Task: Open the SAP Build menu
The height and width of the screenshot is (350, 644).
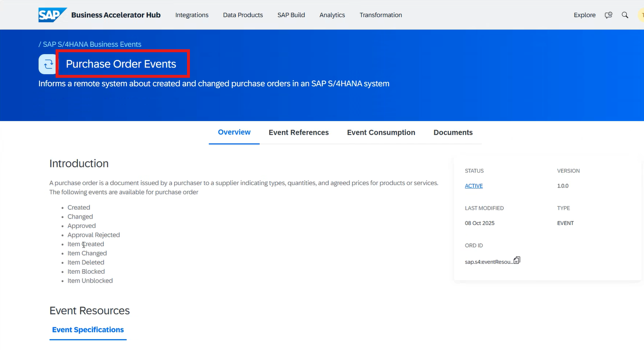Action: click(291, 15)
